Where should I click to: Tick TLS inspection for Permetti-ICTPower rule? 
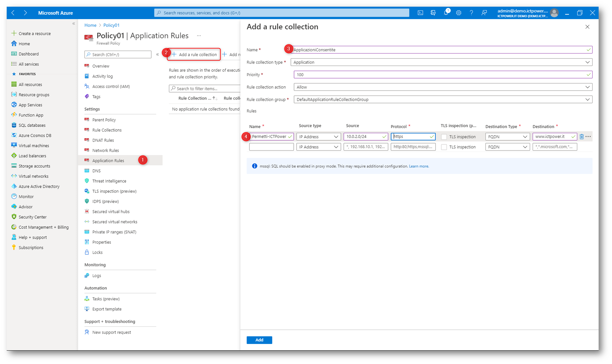click(444, 137)
